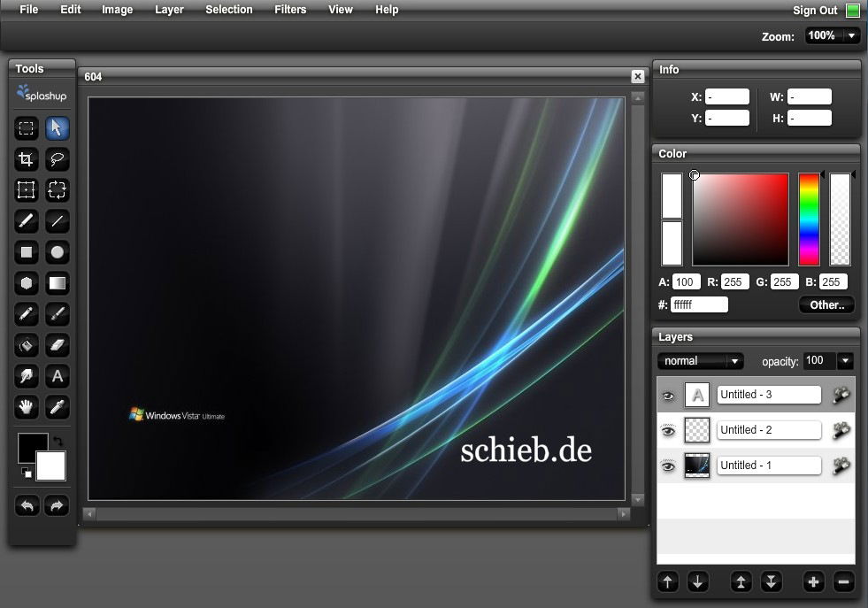Image resolution: width=868 pixels, height=608 pixels.
Task: Select the free transform tool
Action: pyautogui.click(x=26, y=190)
